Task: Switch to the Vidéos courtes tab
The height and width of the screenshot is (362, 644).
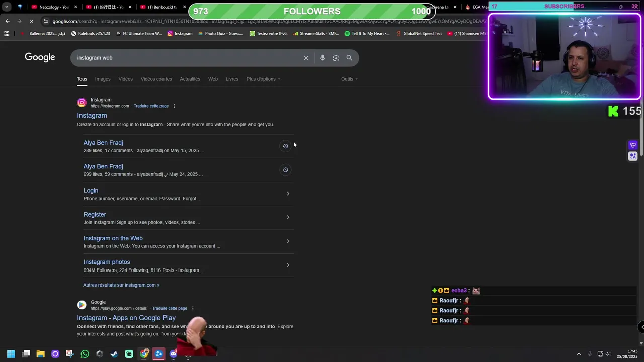Action: pos(156,79)
